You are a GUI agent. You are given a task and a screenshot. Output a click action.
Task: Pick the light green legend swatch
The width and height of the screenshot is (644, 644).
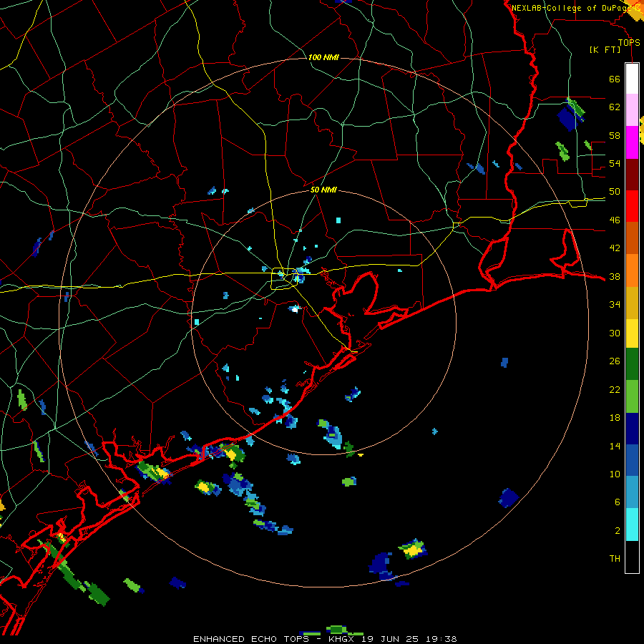(632, 396)
